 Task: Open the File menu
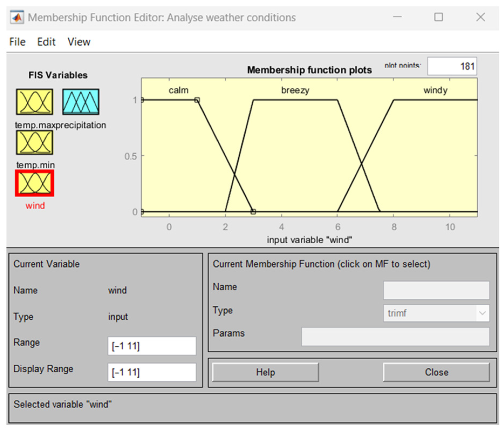pos(17,42)
